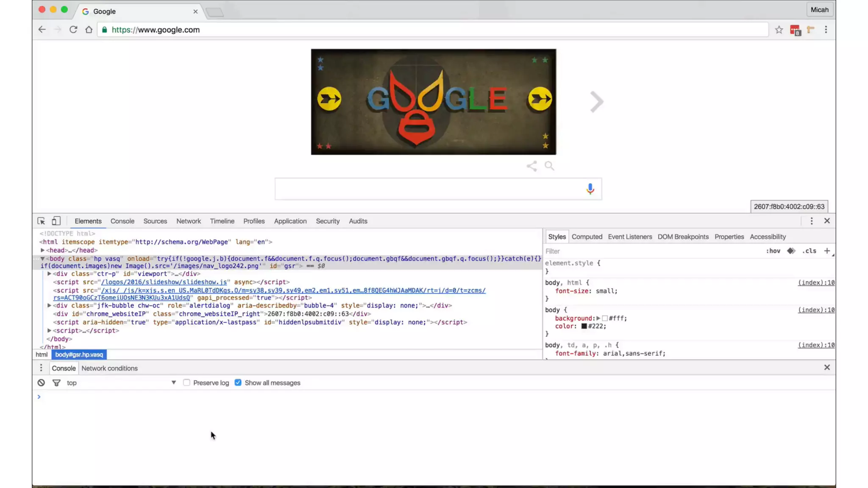The height and width of the screenshot is (488, 868).
Task: Click the console filter funnel icon
Action: point(56,383)
